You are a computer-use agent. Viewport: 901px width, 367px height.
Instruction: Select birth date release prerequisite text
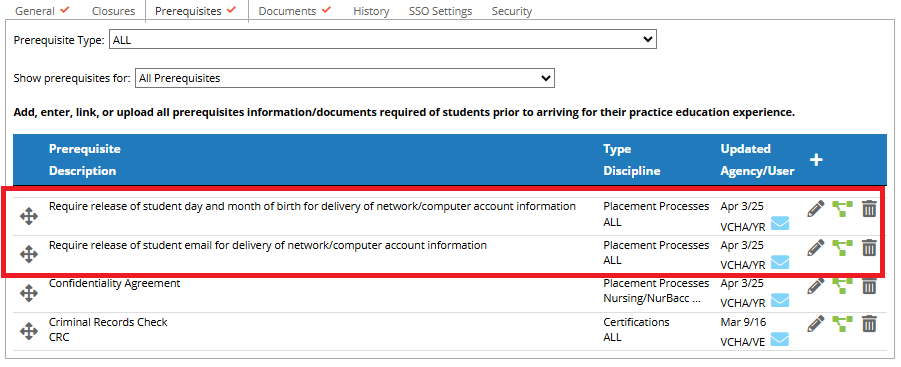click(312, 206)
